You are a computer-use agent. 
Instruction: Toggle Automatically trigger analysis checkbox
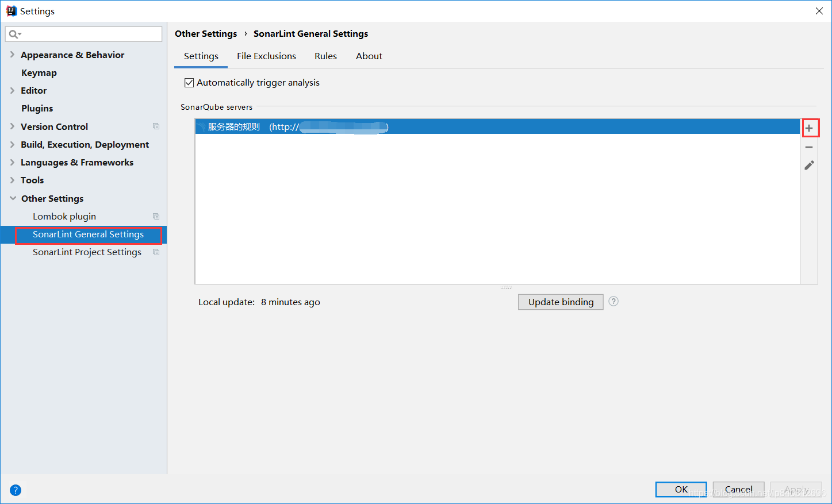point(189,83)
